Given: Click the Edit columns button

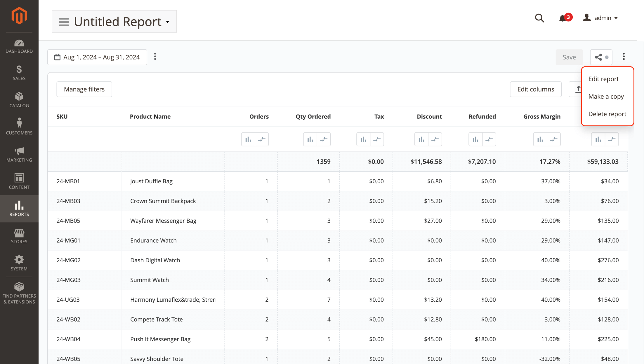Looking at the screenshot, I should tap(536, 89).
